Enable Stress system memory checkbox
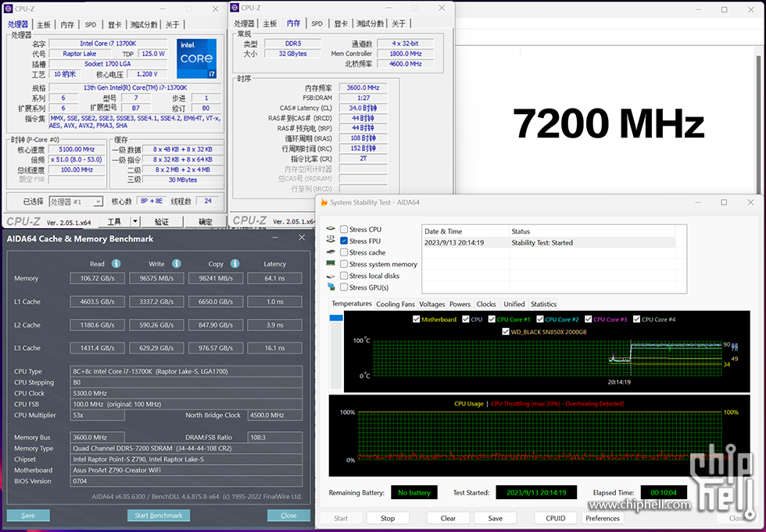Viewport: 766px width, 532px height. click(344, 264)
